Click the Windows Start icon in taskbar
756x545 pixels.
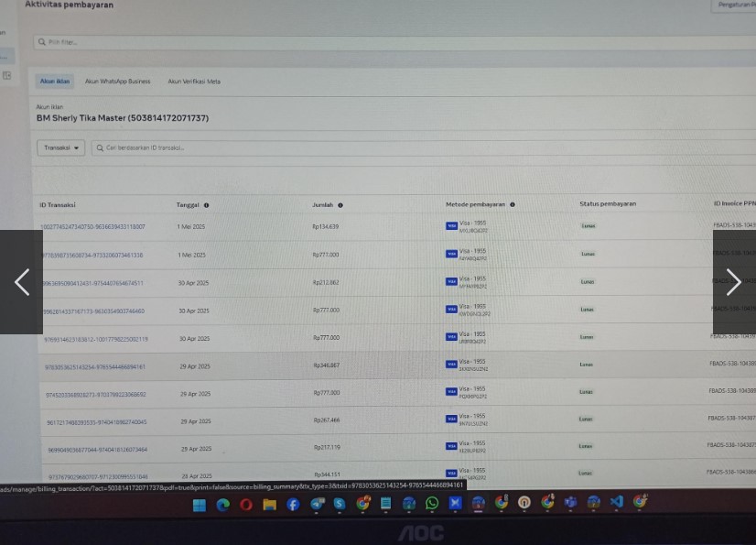[x=199, y=504]
